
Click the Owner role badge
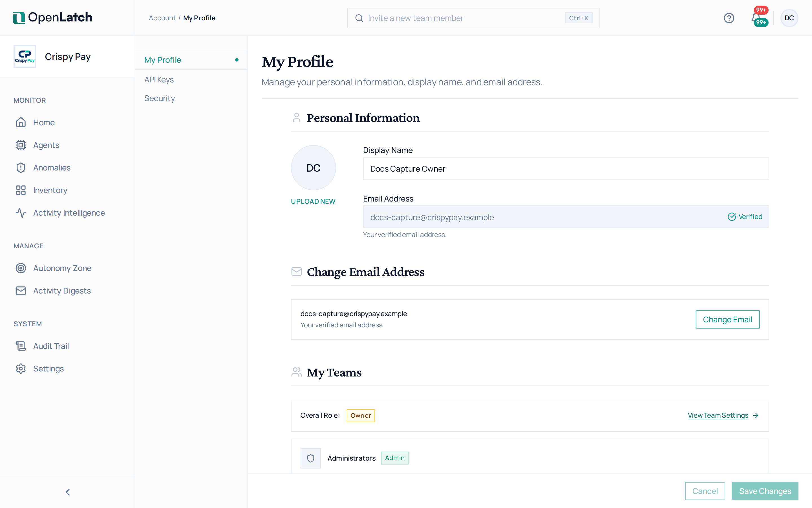click(x=361, y=416)
